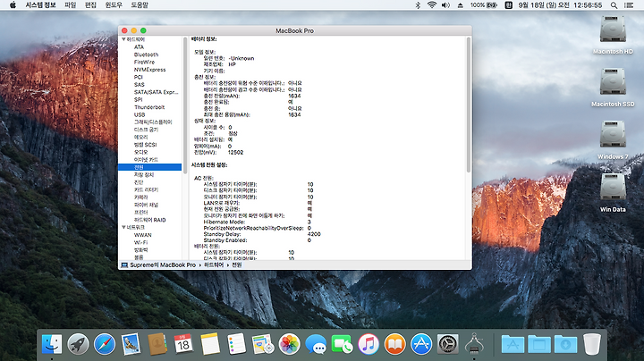The image size is (644, 361).
Task: Open the 편집 menu
Action: pos(90,5)
